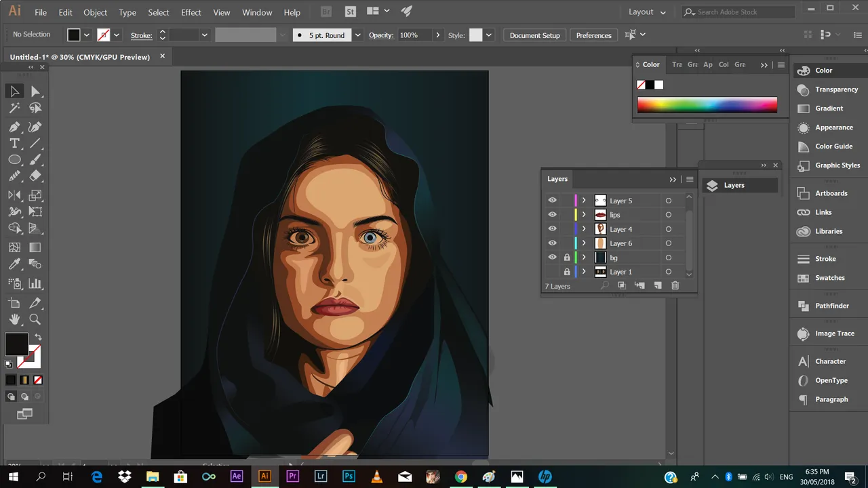Select the Artboard tool
868x488 pixels.
coord(14,303)
